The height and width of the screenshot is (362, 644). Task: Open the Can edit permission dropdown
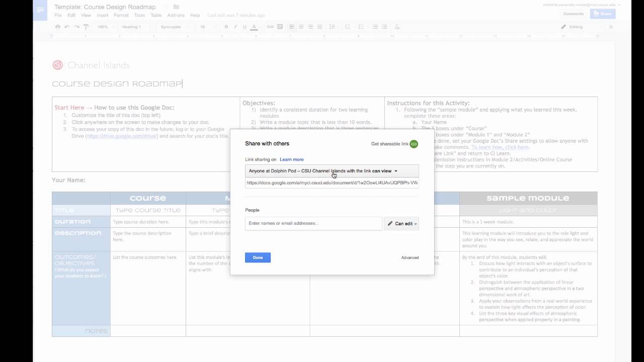401,224
